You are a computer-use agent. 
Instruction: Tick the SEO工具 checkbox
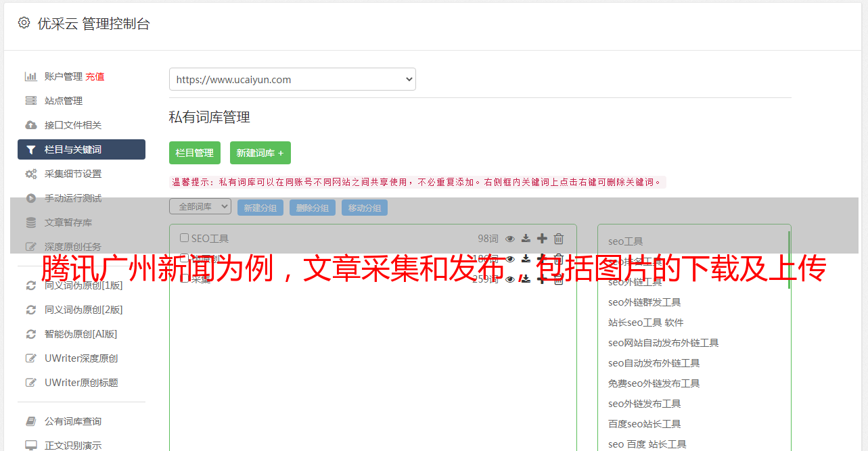click(x=184, y=238)
